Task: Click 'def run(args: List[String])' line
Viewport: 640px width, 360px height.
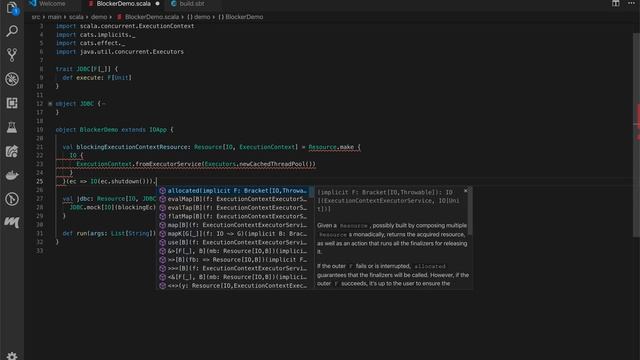Action: (109, 233)
